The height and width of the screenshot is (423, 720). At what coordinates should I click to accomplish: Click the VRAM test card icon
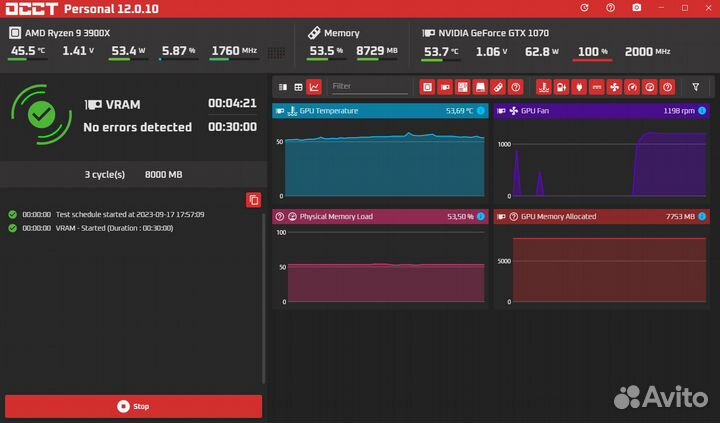(93, 105)
